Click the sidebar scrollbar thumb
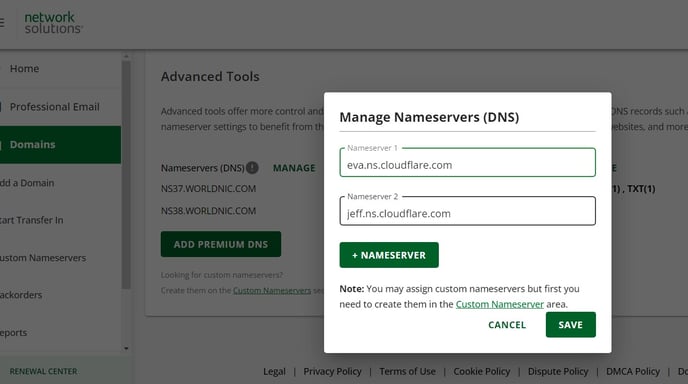Screen dimensions: 688x384 click(126, 175)
